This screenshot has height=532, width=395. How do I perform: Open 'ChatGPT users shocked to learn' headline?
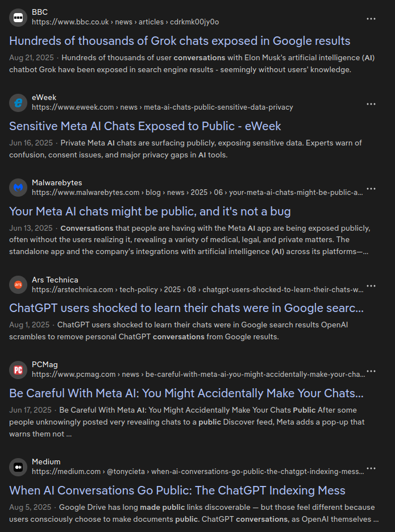pyautogui.click(x=186, y=308)
